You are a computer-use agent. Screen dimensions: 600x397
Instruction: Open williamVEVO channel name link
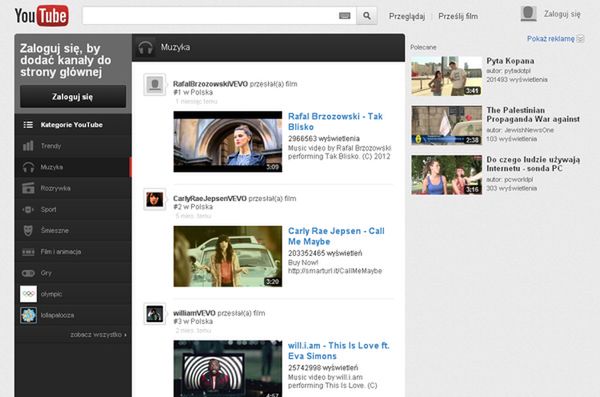pos(194,313)
